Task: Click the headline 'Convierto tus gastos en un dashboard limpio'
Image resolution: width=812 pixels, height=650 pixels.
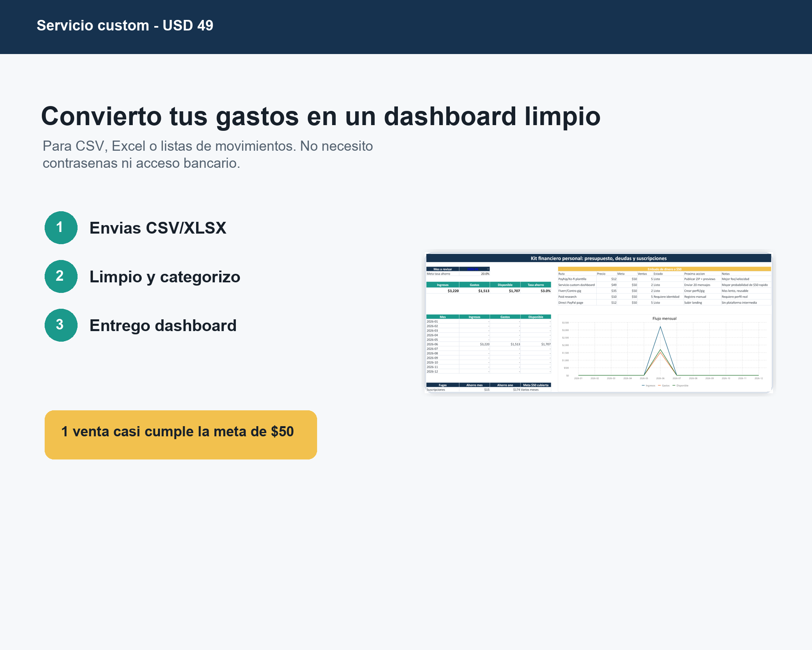Action: 321,117
